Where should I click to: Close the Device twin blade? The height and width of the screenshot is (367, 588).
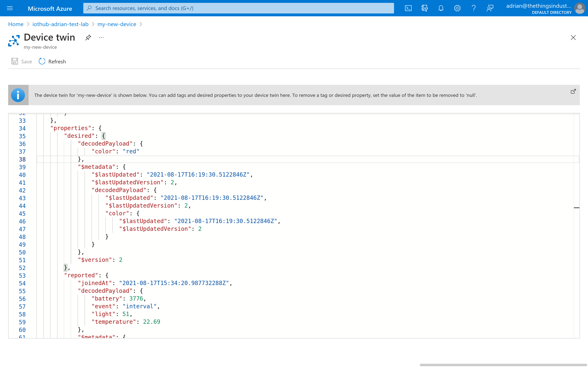(x=573, y=38)
